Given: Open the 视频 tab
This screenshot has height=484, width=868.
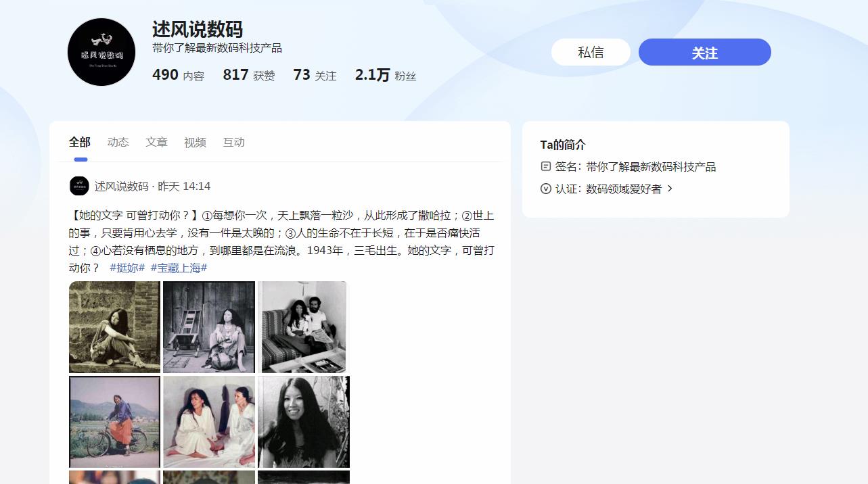Looking at the screenshot, I should click(195, 142).
